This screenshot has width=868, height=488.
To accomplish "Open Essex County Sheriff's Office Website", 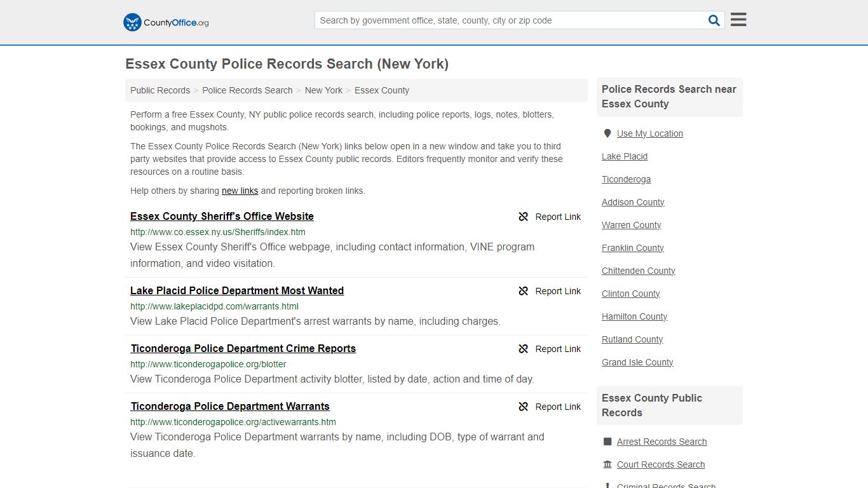I will [x=222, y=216].
